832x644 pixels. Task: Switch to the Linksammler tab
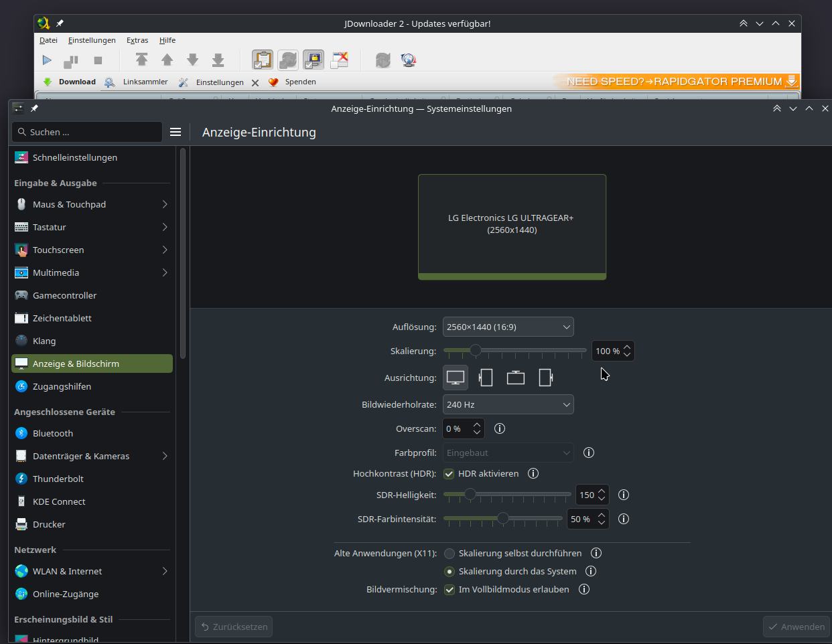tap(136, 82)
